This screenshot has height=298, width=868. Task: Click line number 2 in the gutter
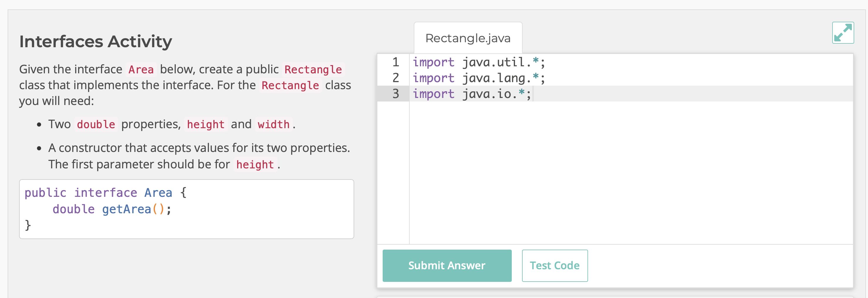coord(395,78)
